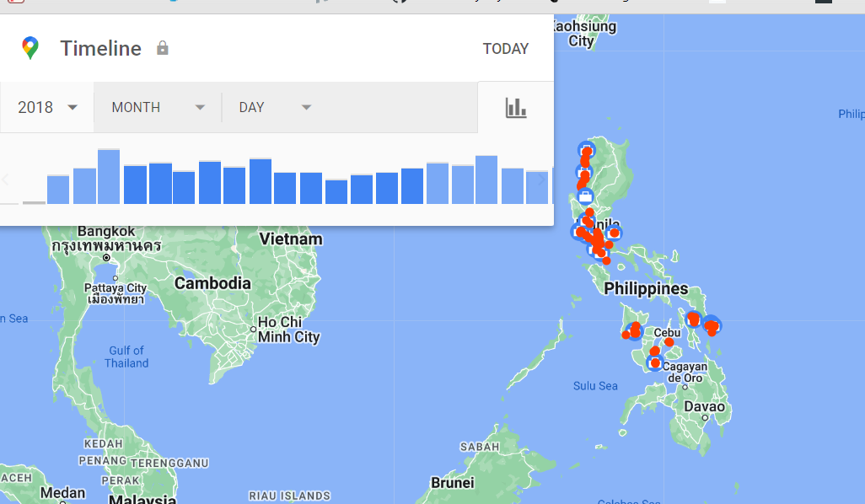Image resolution: width=865 pixels, height=504 pixels.
Task: Open the bar chart view icon
Action: coord(516,108)
